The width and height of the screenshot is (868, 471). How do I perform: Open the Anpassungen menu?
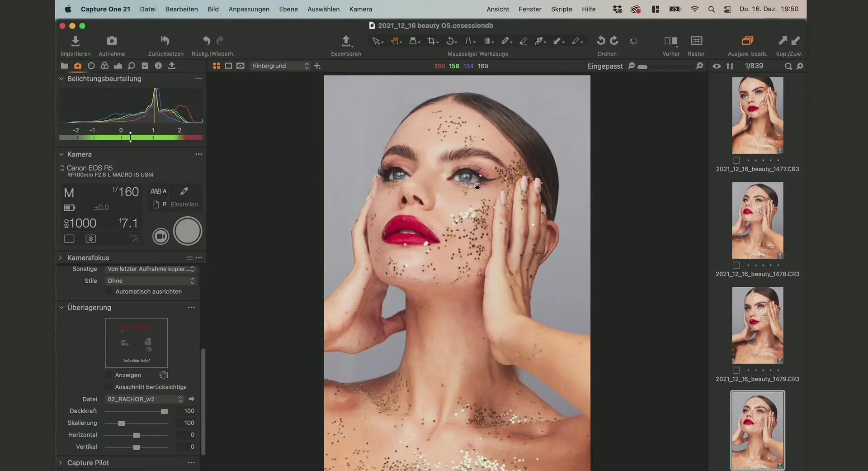click(249, 9)
